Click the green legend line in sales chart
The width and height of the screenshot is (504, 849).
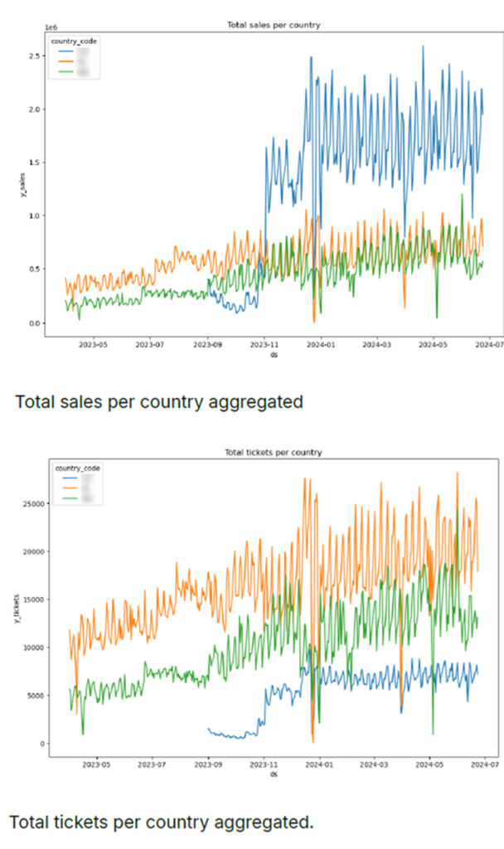(x=64, y=72)
